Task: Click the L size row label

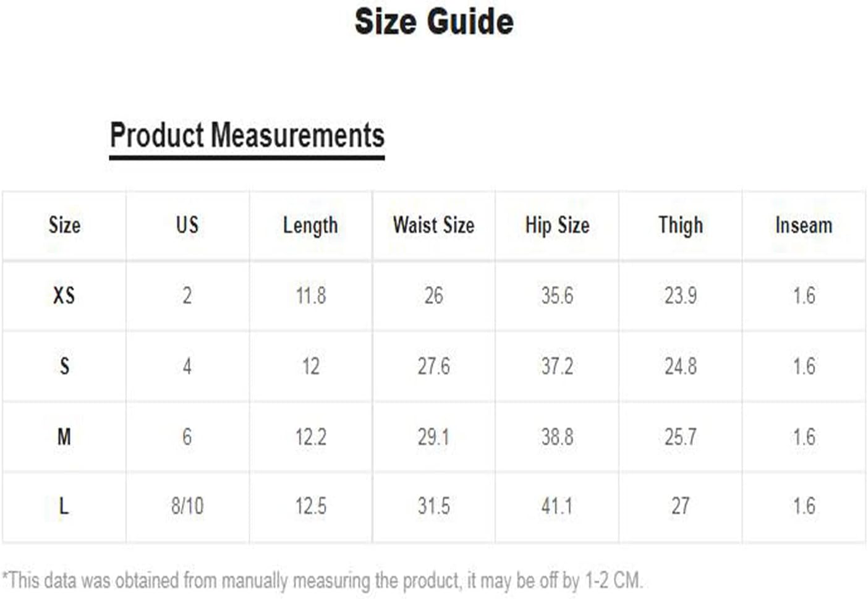Action: click(x=64, y=506)
